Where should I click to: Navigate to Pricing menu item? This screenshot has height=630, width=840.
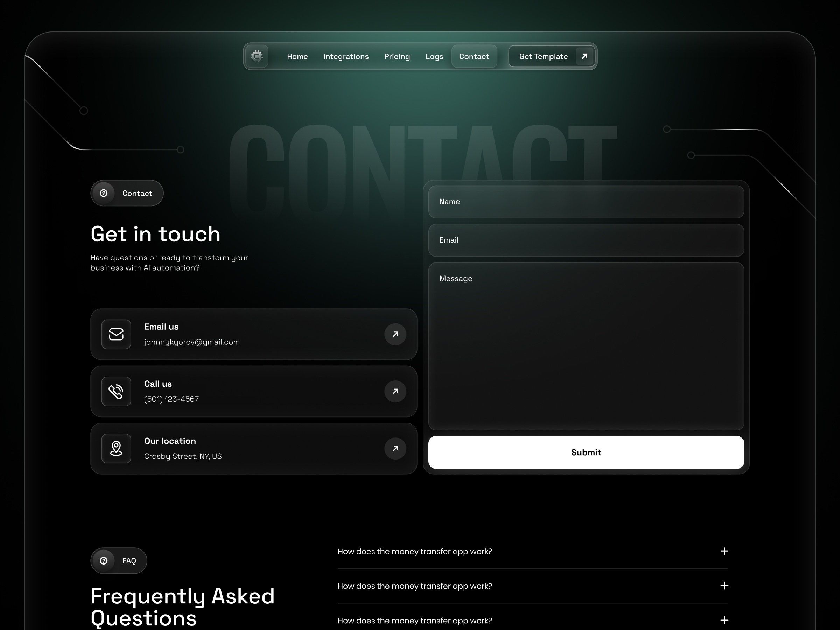[x=397, y=56]
